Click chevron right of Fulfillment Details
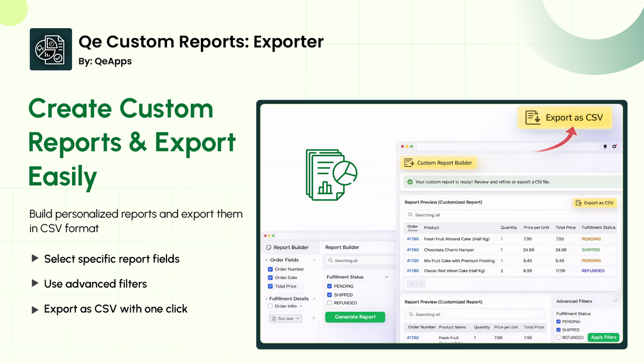The image size is (644, 362). (314, 299)
